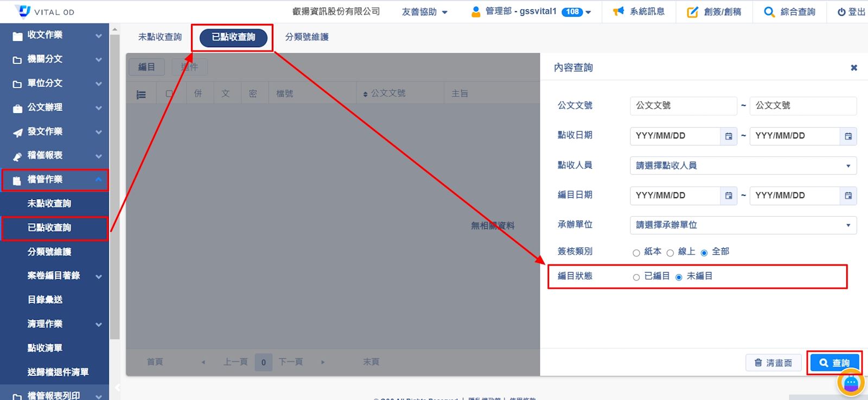Click the Vital OD logo
The height and width of the screenshot is (400, 868).
pos(44,11)
